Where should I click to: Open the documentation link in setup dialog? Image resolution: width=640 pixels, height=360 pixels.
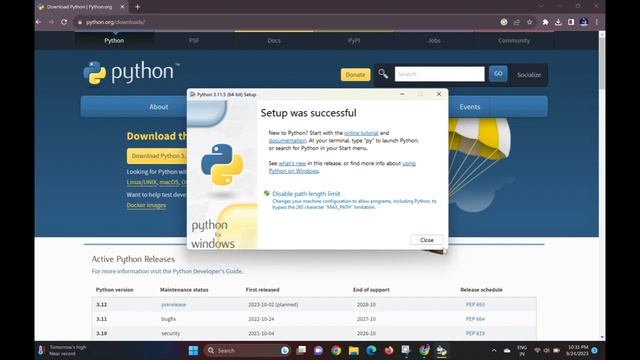pos(287,140)
